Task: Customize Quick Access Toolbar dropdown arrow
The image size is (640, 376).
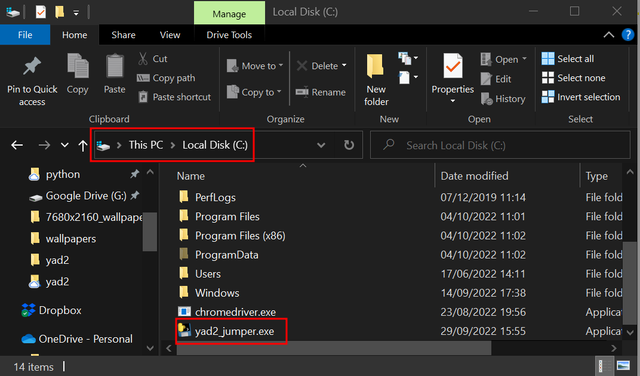Action: [76, 13]
